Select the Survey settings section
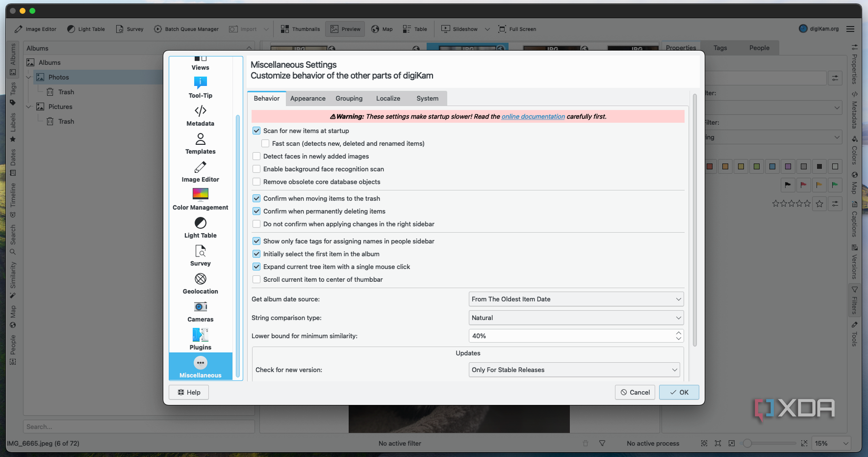Screen dimensions: 868x457 click(200, 255)
